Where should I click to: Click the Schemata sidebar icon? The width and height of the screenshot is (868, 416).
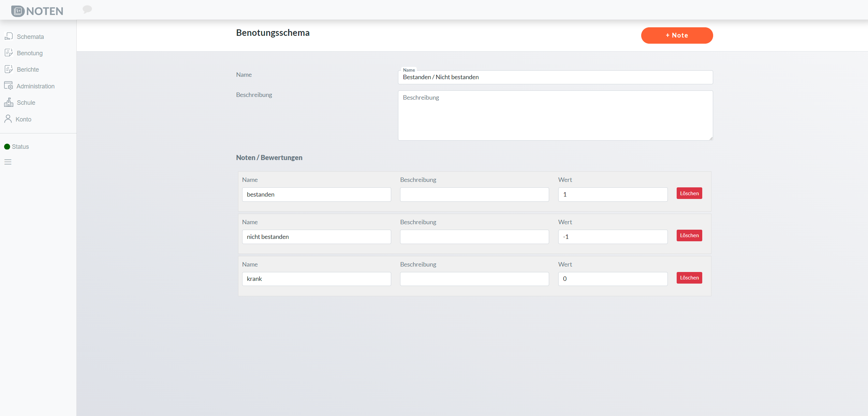tap(9, 36)
